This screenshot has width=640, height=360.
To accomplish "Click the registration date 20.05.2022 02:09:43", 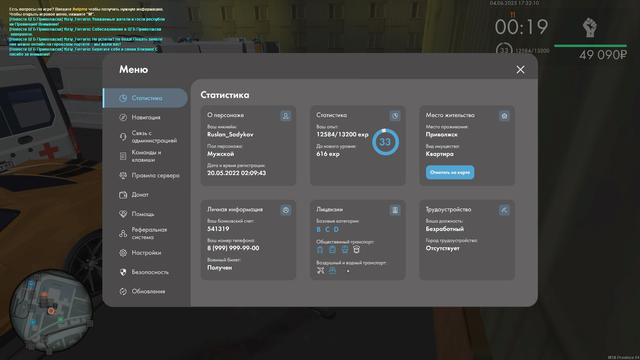I will coord(236,173).
